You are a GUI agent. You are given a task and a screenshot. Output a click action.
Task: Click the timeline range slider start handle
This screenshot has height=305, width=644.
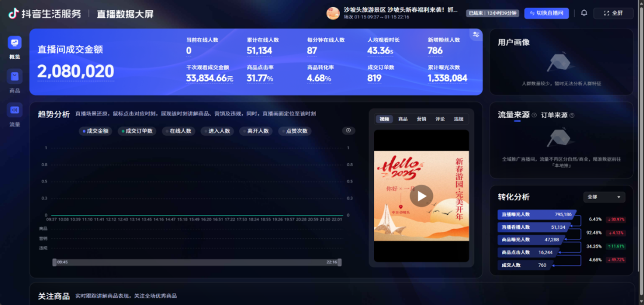54,262
